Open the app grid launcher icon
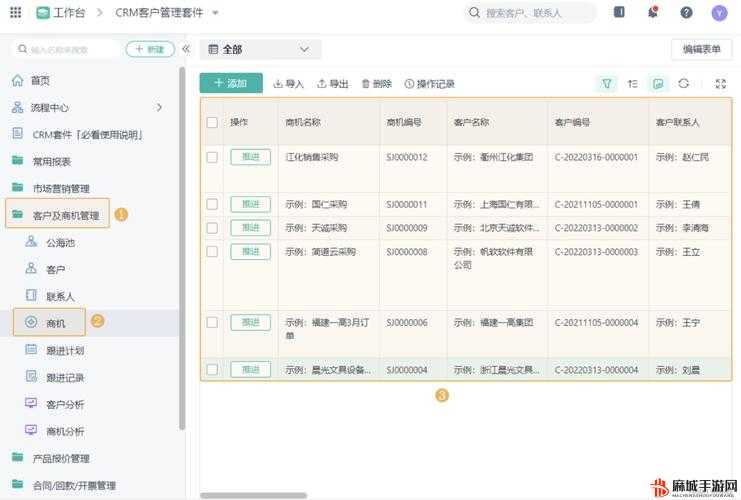The height and width of the screenshot is (500, 741). (x=15, y=12)
